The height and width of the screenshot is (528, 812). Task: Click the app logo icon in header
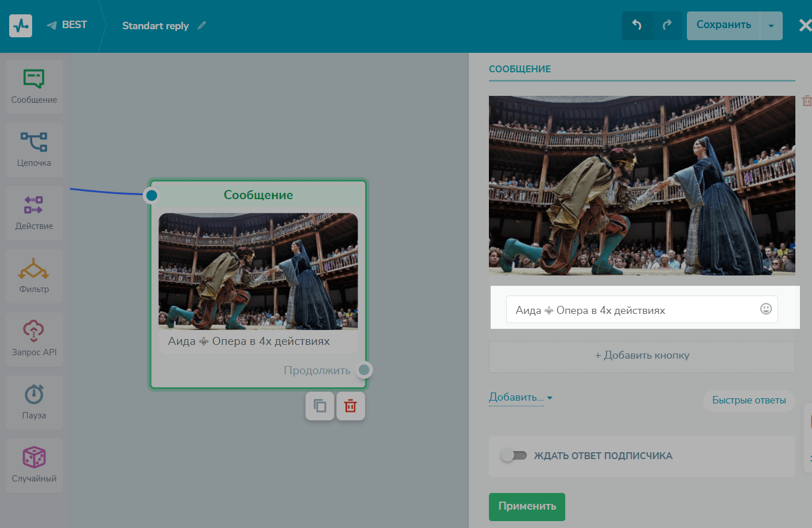click(x=21, y=26)
